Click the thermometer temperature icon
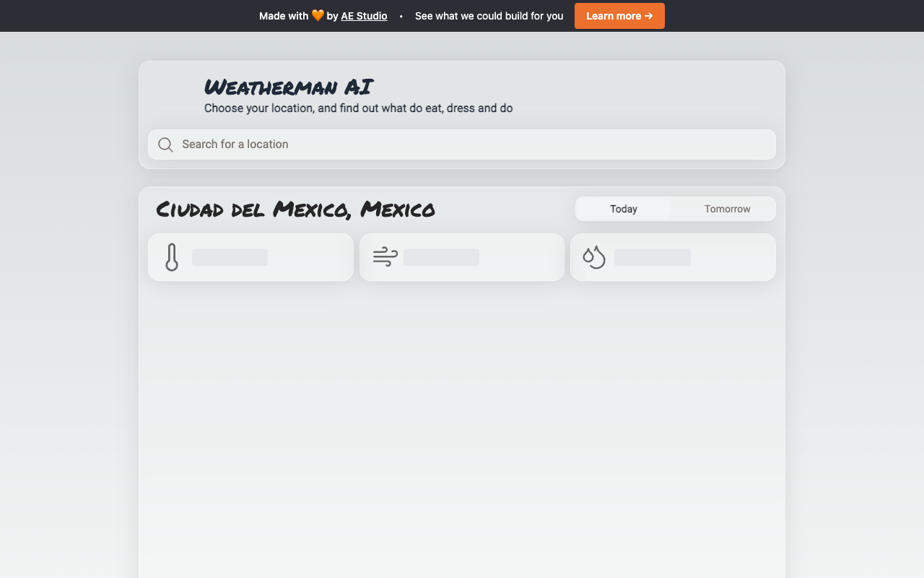 pyautogui.click(x=171, y=257)
